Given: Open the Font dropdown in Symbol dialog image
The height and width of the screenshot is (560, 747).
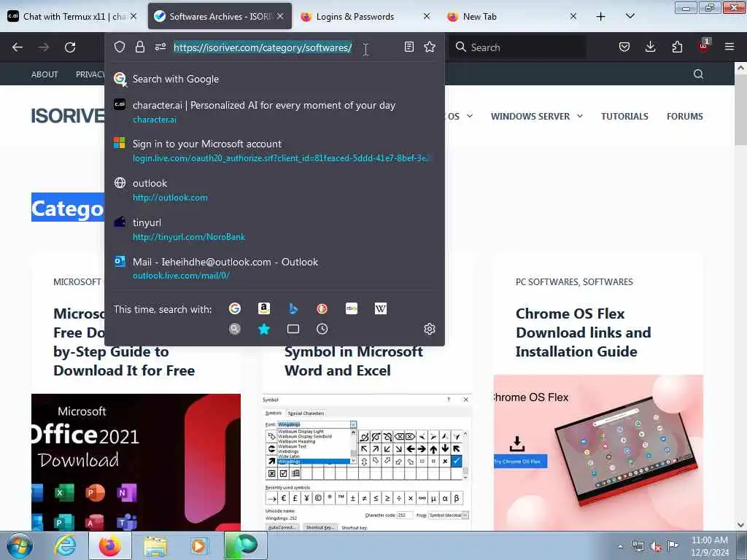Looking at the screenshot, I should (x=353, y=424).
